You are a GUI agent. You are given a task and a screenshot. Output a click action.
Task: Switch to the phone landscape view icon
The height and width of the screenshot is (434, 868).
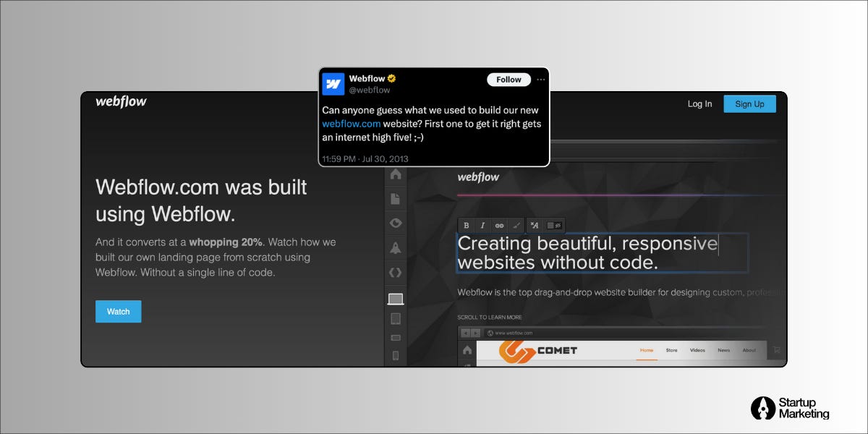click(x=396, y=338)
